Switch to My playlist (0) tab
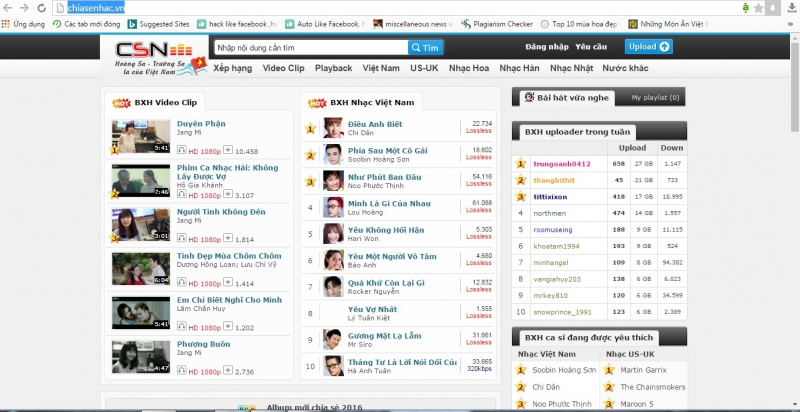Image resolution: width=800 pixels, height=412 pixels. pyautogui.click(x=655, y=97)
